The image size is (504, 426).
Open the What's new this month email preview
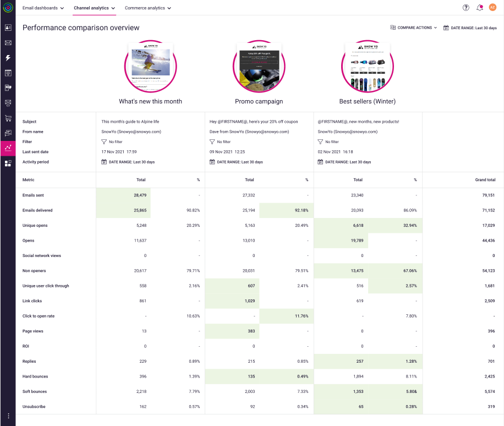(150, 65)
